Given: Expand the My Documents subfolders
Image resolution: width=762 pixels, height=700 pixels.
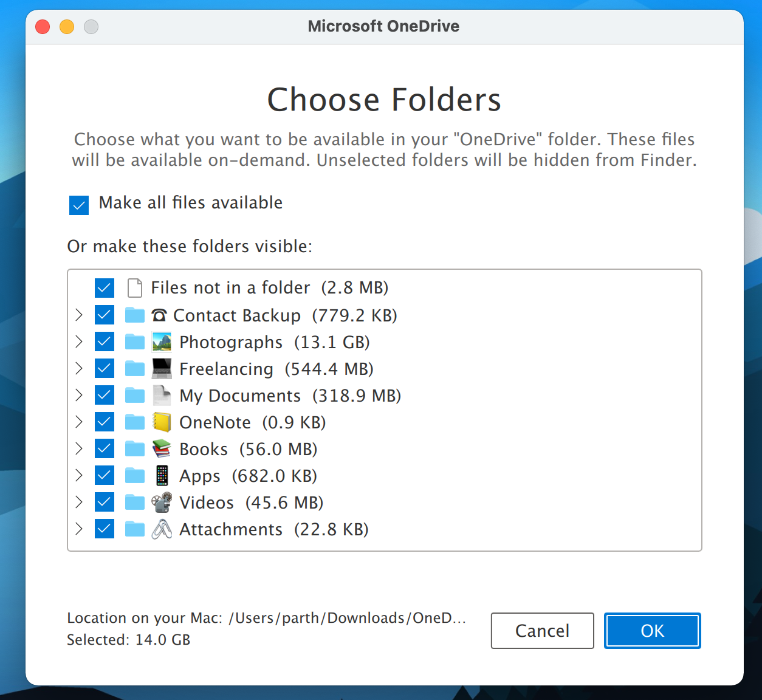Looking at the screenshot, I should point(78,395).
